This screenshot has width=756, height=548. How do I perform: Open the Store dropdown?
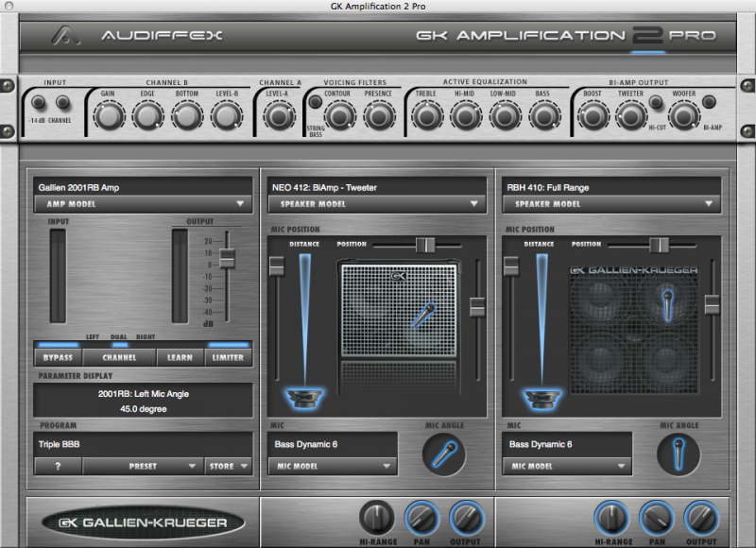pyautogui.click(x=228, y=466)
